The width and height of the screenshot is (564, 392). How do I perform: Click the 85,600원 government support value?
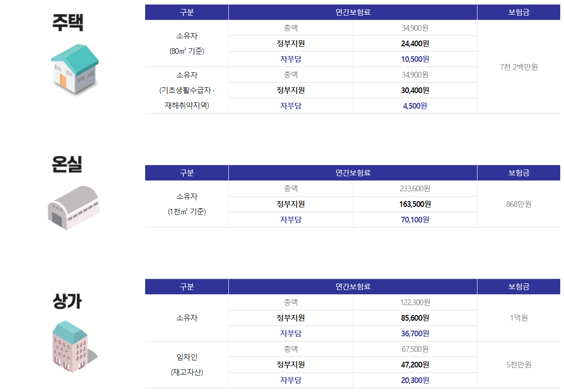point(415,318)
